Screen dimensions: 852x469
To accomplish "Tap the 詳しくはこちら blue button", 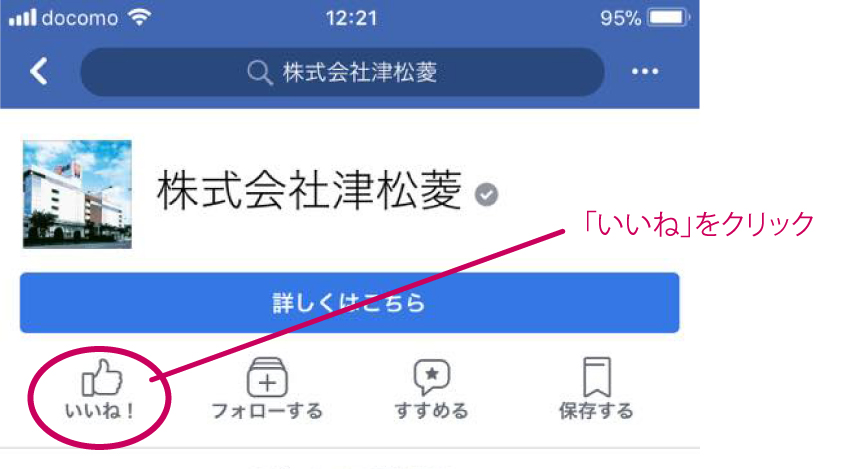I will click(x=349, y=303).
